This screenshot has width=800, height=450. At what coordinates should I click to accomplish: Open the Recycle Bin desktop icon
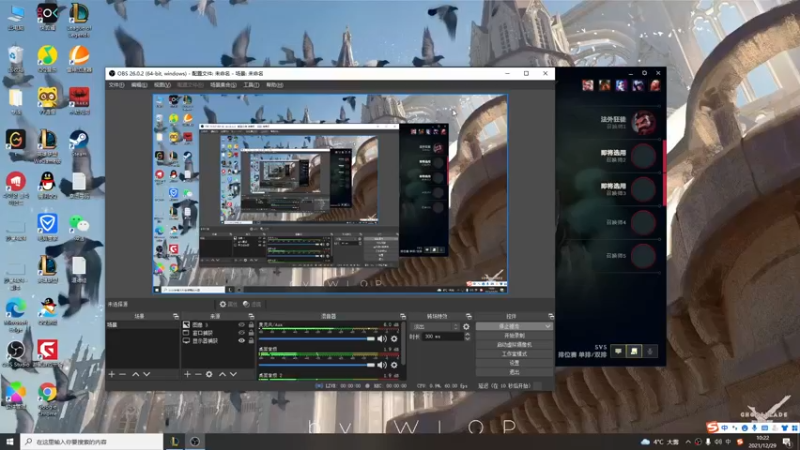click(x=16, y=59)
